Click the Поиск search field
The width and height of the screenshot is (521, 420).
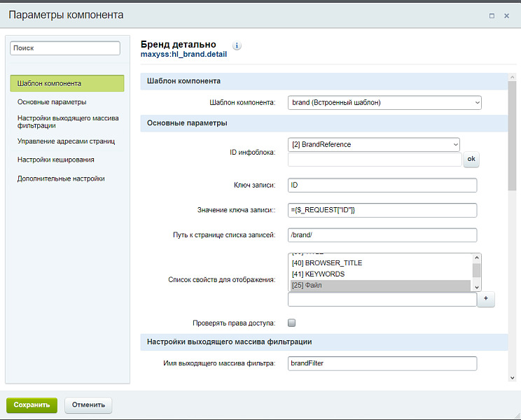[x=65, y=48]
